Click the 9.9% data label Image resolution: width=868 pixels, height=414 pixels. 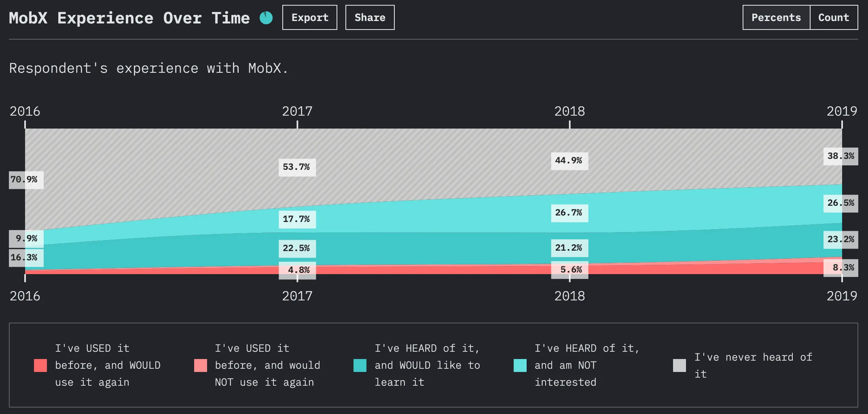[x=26, y=239]
